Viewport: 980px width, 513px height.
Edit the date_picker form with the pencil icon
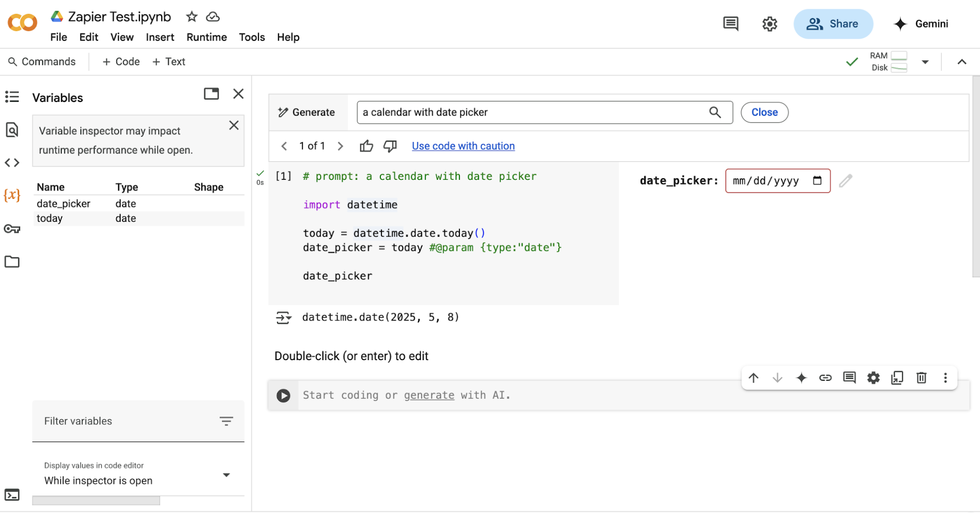pyautogui.click(x=846, y=180)
